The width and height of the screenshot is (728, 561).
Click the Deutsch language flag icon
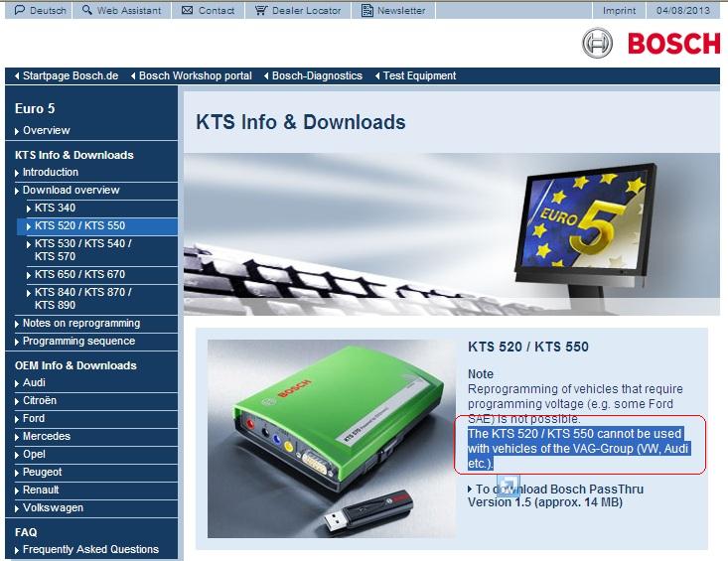[9, 11]
